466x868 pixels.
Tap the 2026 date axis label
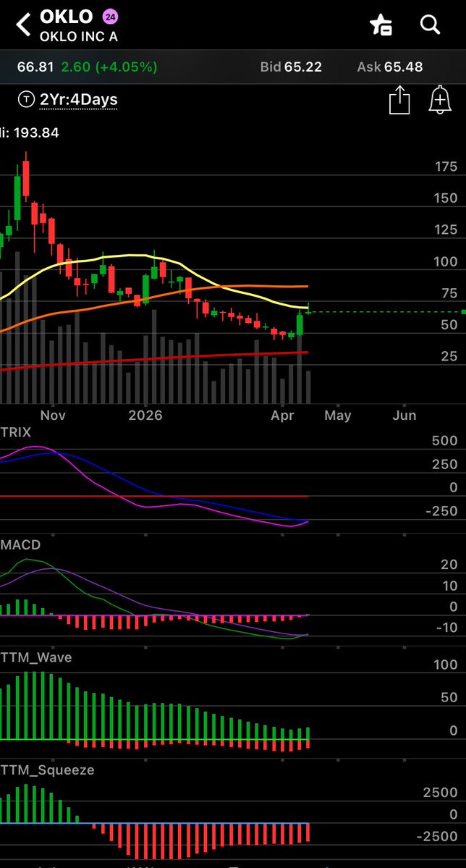click(145, 416)
